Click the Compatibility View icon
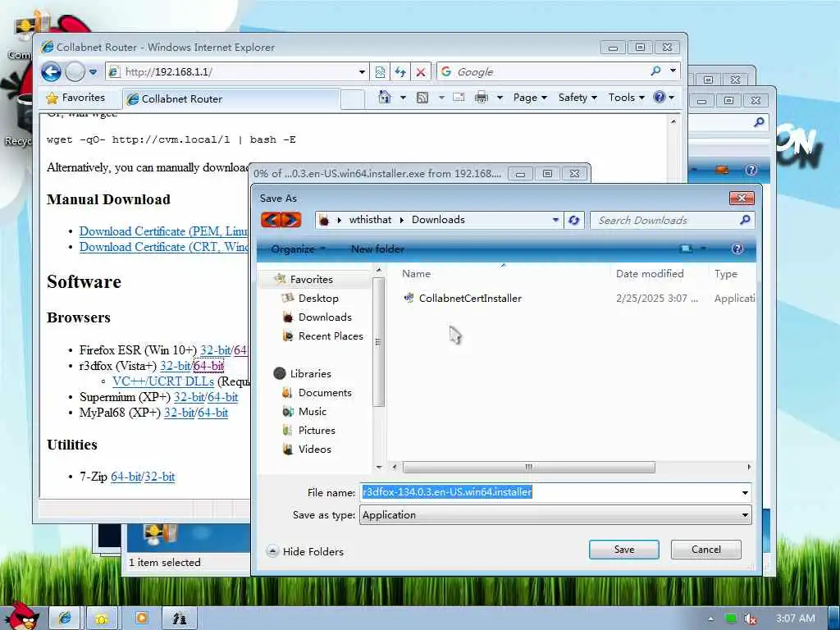 (x=380, y=72)
